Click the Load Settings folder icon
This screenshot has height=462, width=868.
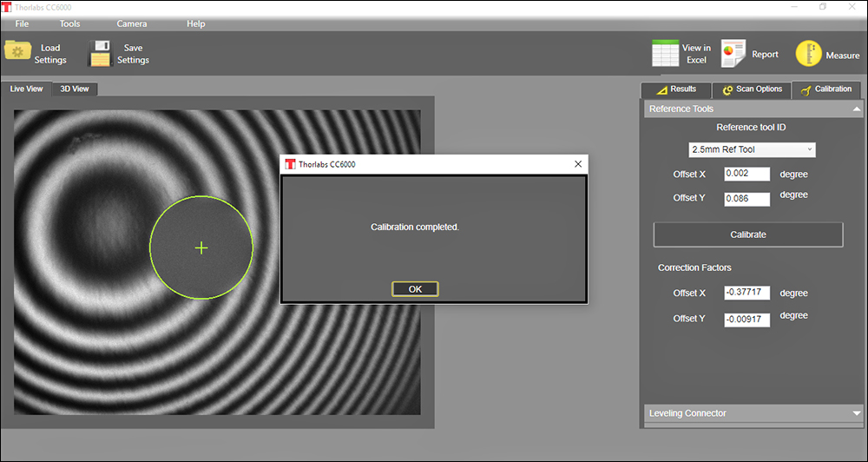click(x=17, y=52)
